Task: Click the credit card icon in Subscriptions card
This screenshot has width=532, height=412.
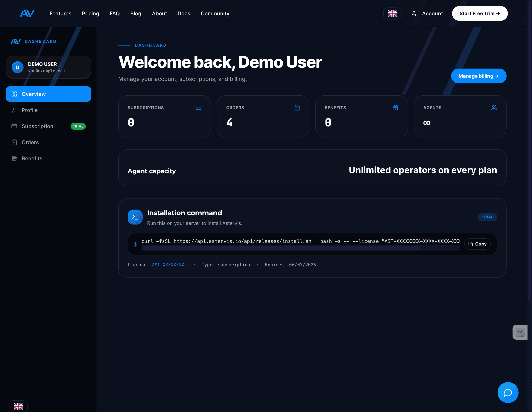Action: [x=198, y=108]
